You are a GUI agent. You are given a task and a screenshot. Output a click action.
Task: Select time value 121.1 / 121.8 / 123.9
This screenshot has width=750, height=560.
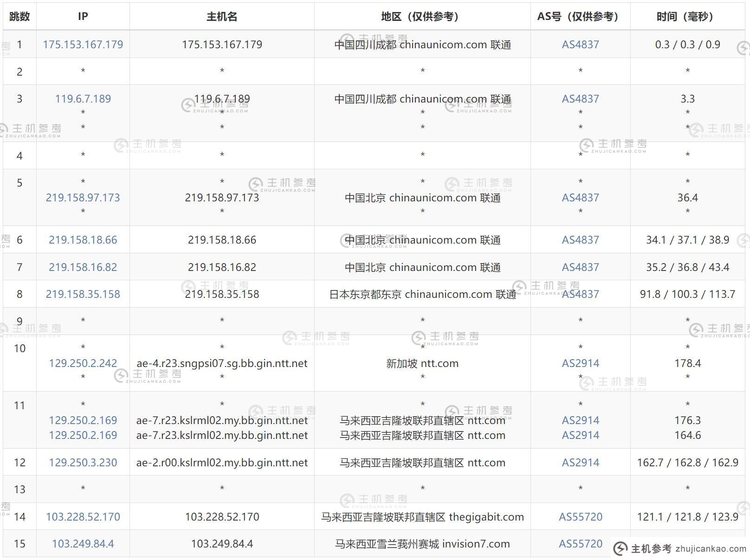(687, 517)
